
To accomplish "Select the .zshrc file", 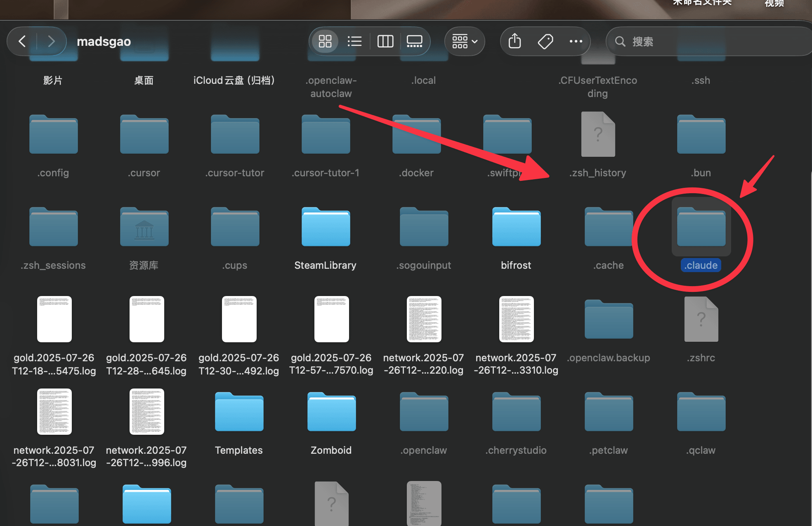I will coord(701,320).
